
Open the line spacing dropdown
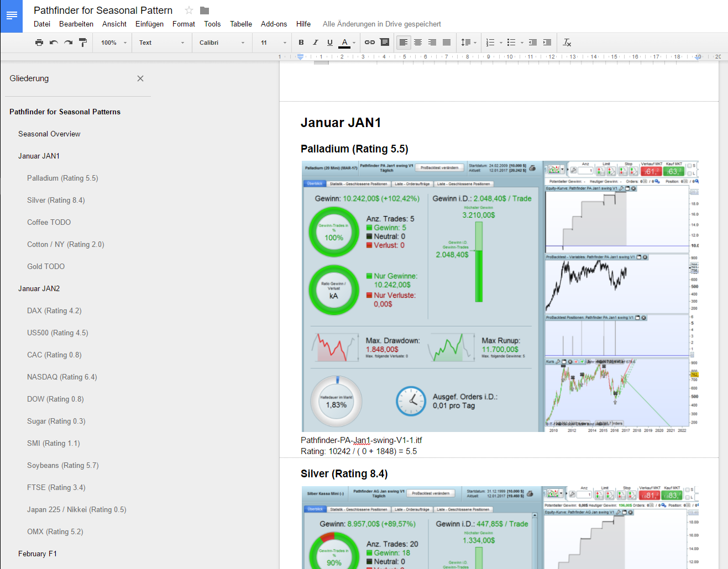(469, 43)
